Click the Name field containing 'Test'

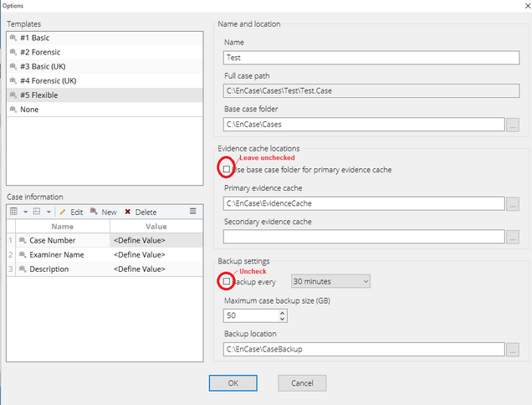click(365, 58)
